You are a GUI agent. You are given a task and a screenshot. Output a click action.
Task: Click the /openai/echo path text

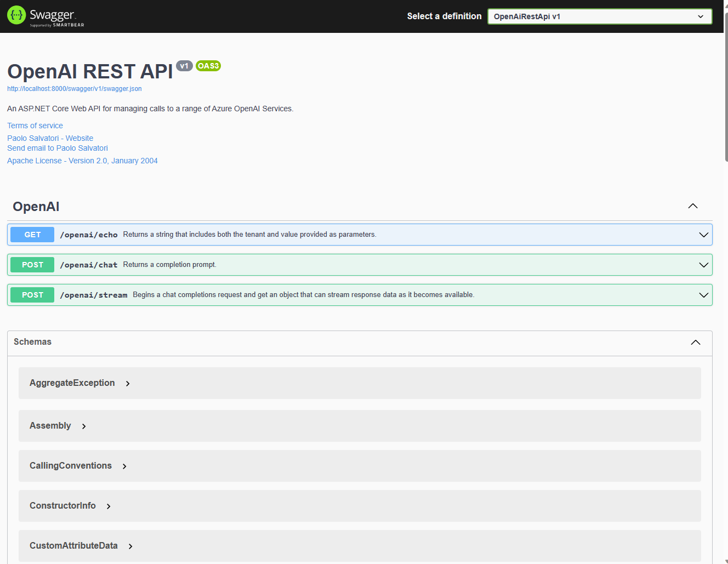click(x=89, y=235)
